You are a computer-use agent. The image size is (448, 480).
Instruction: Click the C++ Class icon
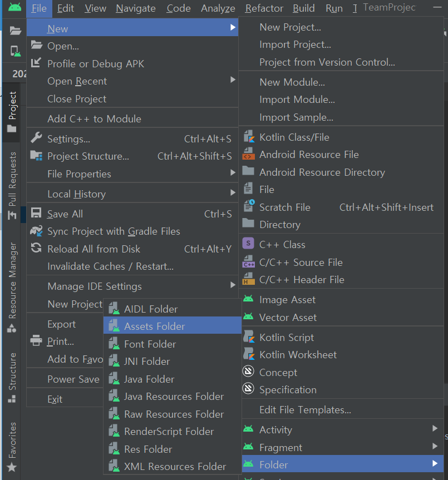[248, 244]
